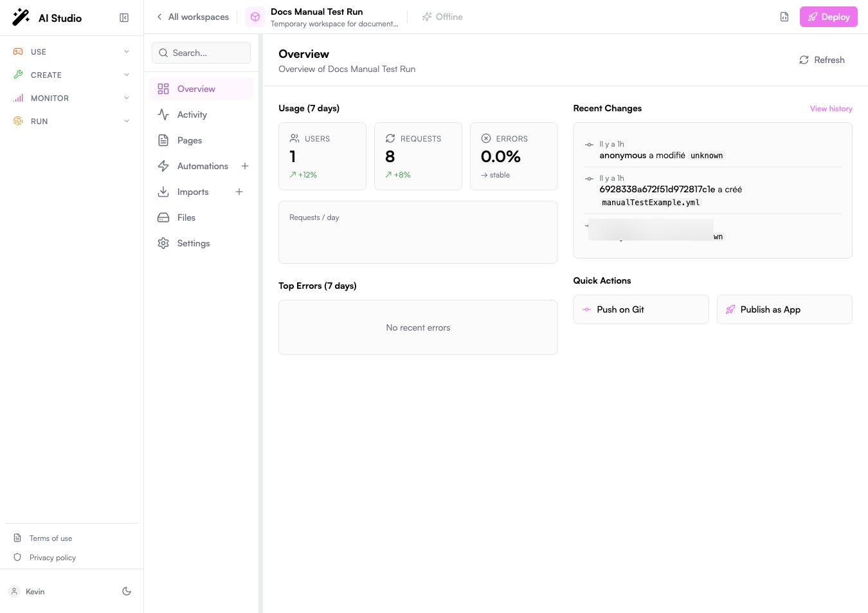
Task: Click the Files drive icon
Action: (163, 217)
